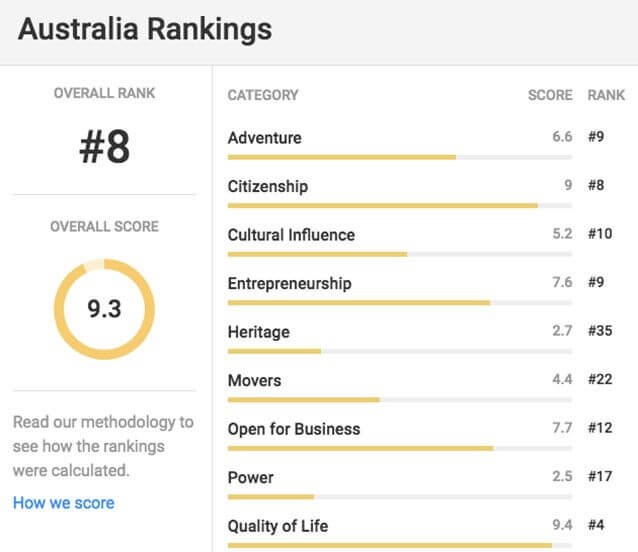Select the Citizenship category label

pyautogui.click(x=268, y=186)
